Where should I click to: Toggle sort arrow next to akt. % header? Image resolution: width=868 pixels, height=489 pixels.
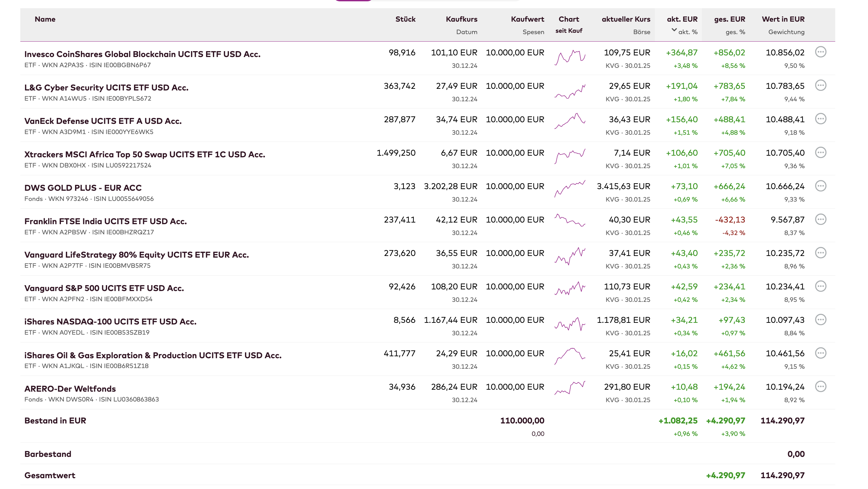click(x=674, y=30)
